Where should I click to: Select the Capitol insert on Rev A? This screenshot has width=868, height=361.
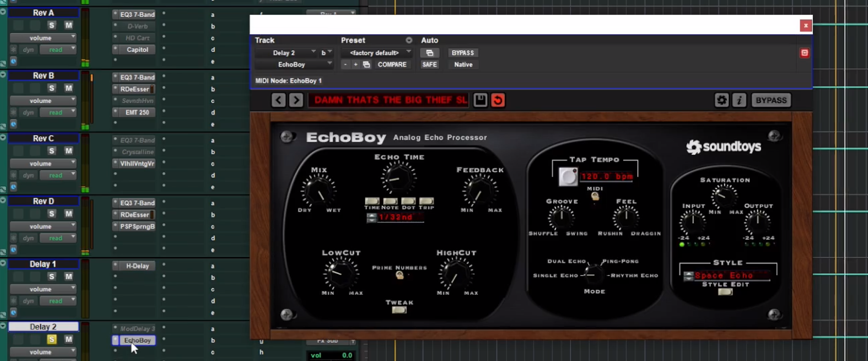click(137, 49)
